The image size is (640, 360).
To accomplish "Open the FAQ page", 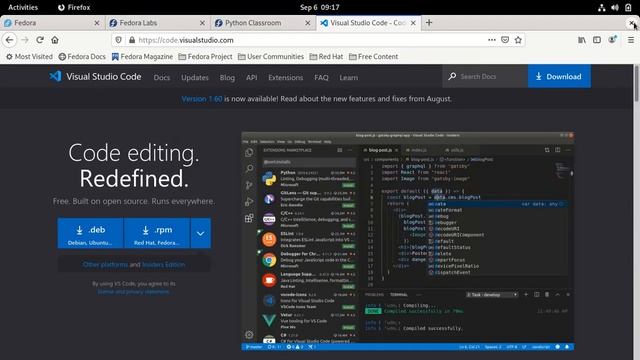I will [x=321, y=78].
